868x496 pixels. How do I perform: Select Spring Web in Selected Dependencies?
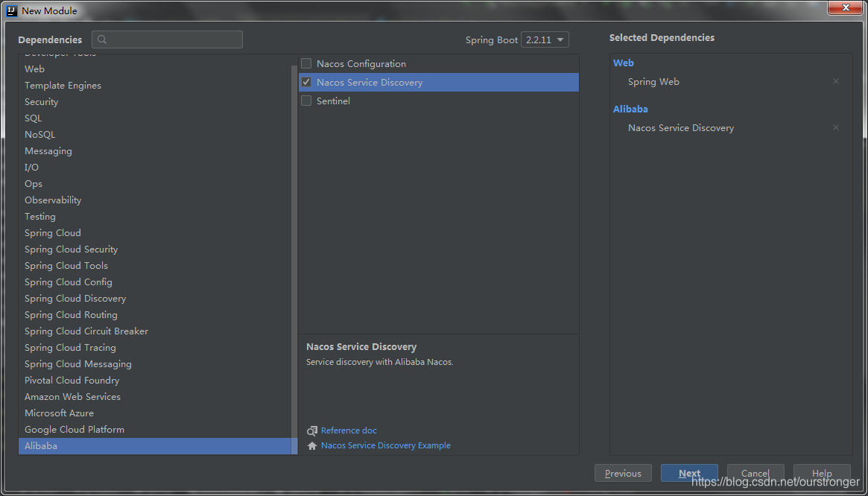pos(653,81)
